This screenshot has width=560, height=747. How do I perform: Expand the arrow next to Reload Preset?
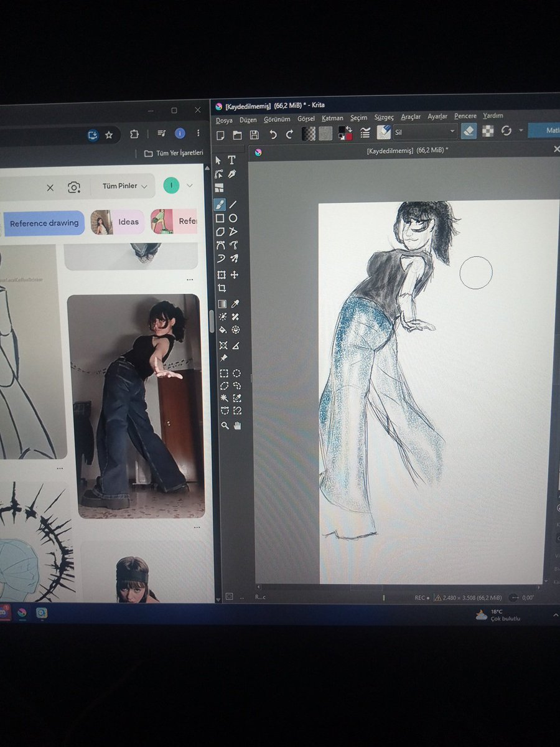[521, 131]
